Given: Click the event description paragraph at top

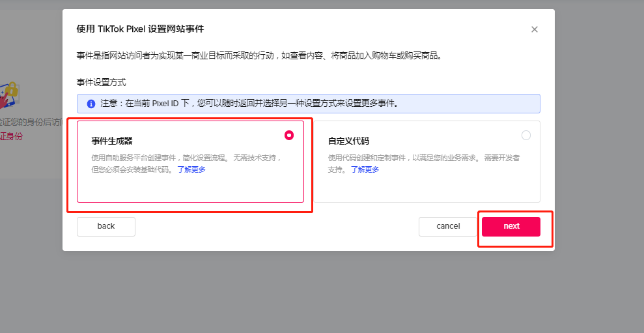Looking at the screenshot, I should (261, 55).
